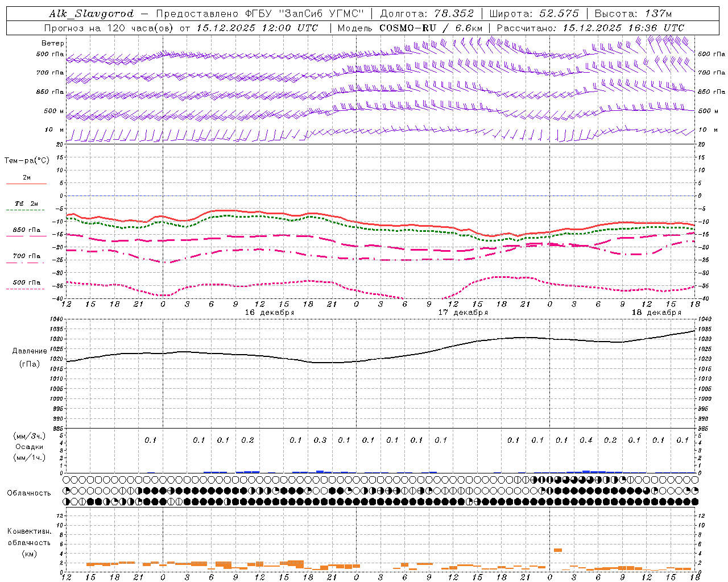Click the '0.4' precipitation value
Screen dimensions: 728x582
tap(586, 440)
